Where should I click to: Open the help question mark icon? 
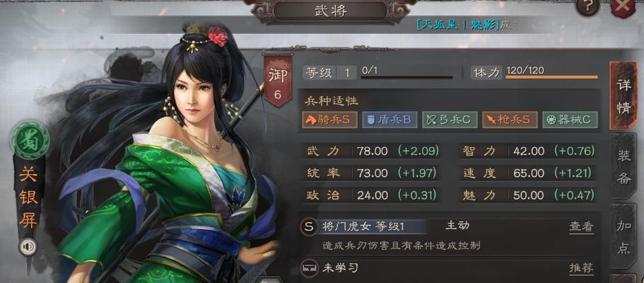click(588, 6)
